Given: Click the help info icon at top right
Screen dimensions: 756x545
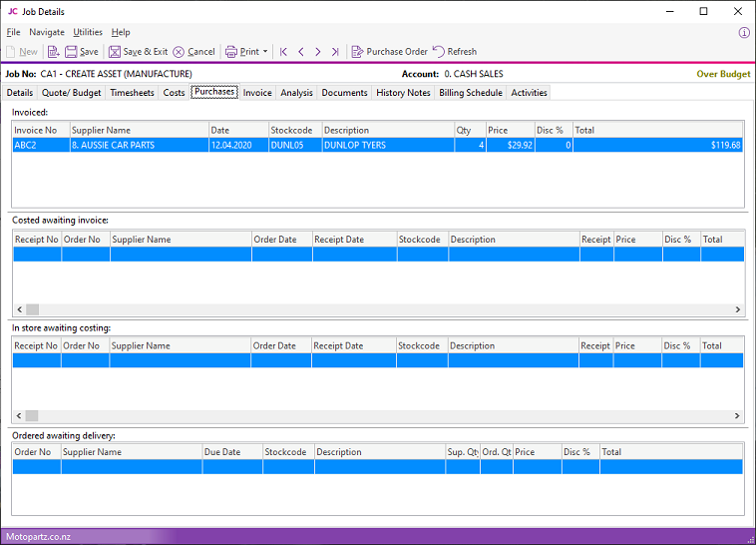Looking at the screenshot, I should pos(744,32).
